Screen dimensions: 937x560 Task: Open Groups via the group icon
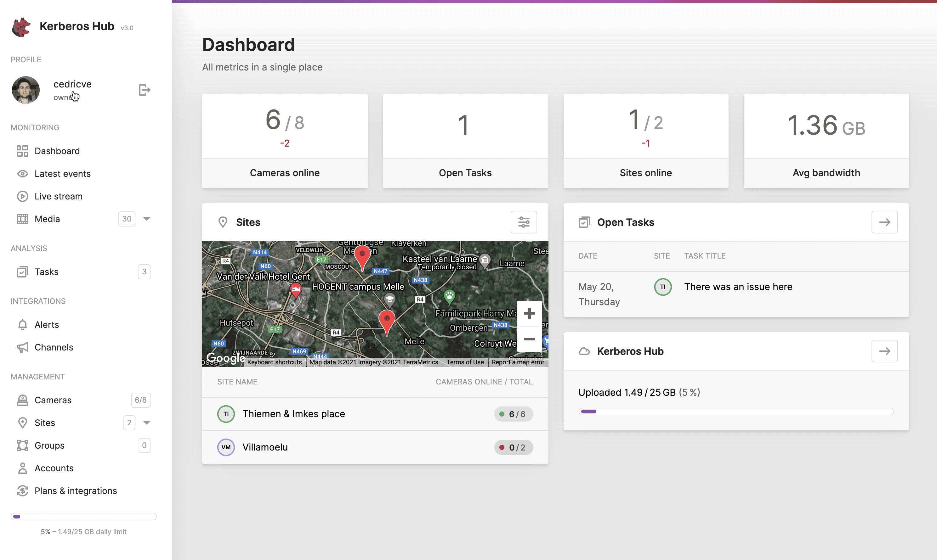click(x=22, y=445)
